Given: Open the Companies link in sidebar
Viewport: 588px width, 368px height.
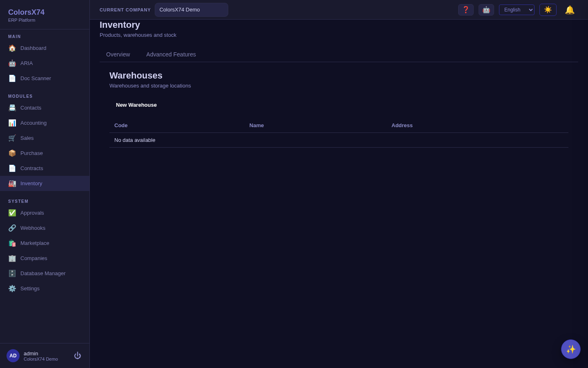Looking at the screenshot, I should coord(45,258).
